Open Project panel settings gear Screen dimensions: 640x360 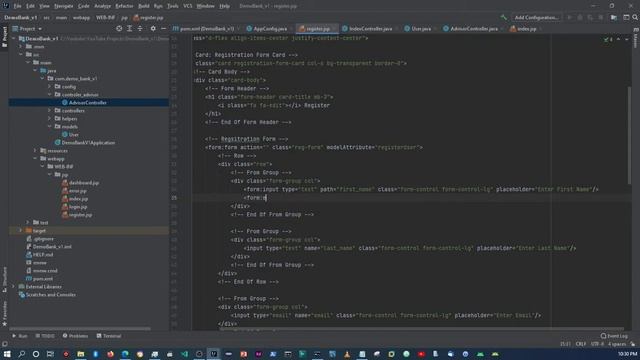click(153, 29)
